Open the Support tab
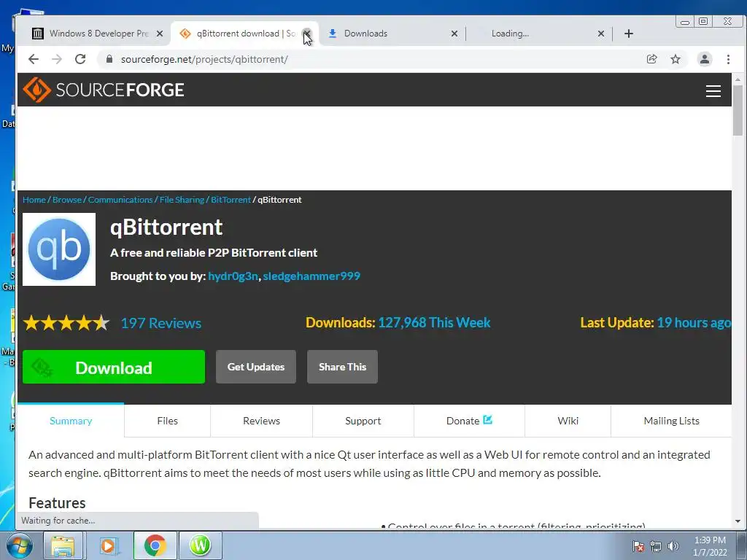 tap(363, 421)
